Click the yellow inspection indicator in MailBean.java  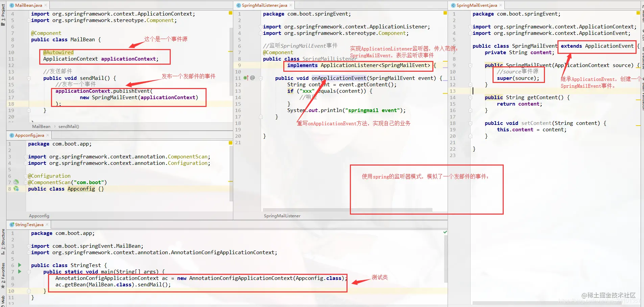click(231, 13)
